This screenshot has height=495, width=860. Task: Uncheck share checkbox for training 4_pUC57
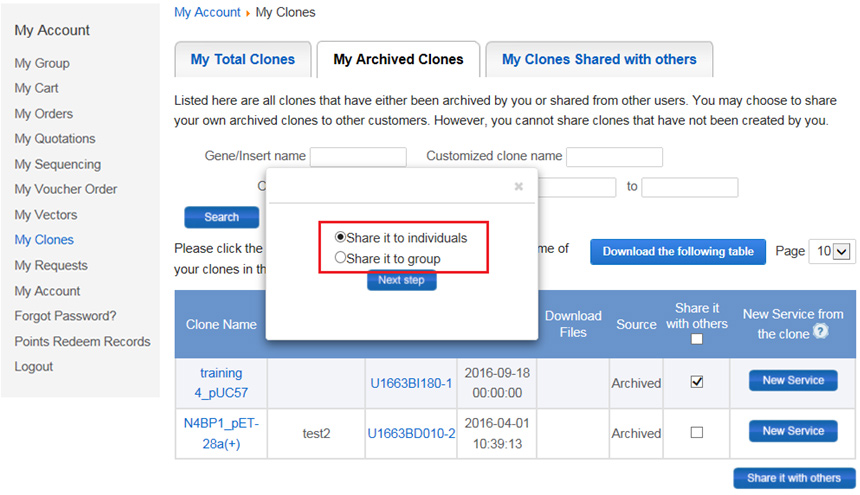(x=697, y=382)
